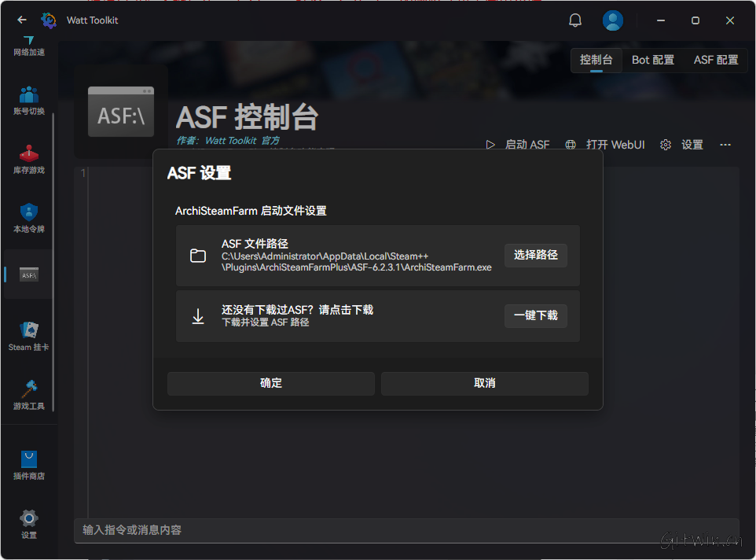Screen dimensions: 756x560
Task: Open 网络加速 in the sidebar
Action: [28, 46]
